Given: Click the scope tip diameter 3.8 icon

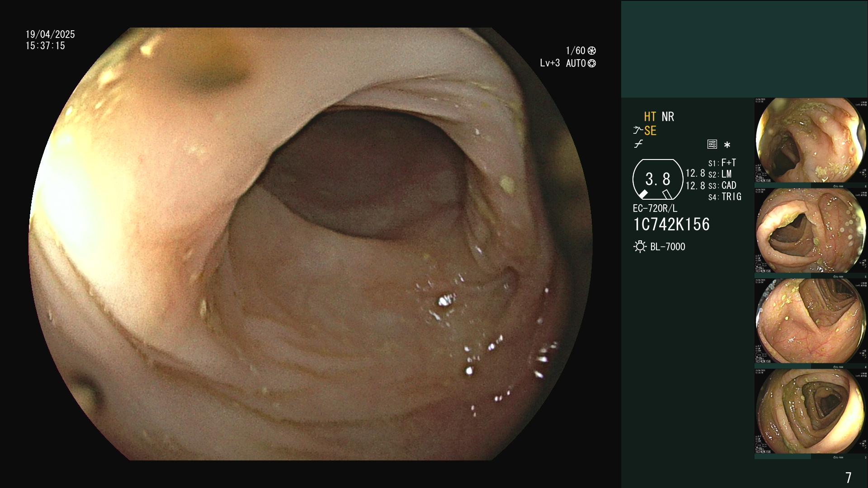Looking at the screenshot, I should click(x=657, y=179).
